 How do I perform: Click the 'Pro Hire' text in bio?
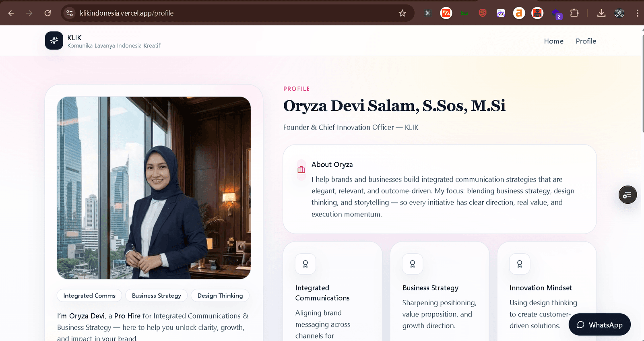click(127, 316)
